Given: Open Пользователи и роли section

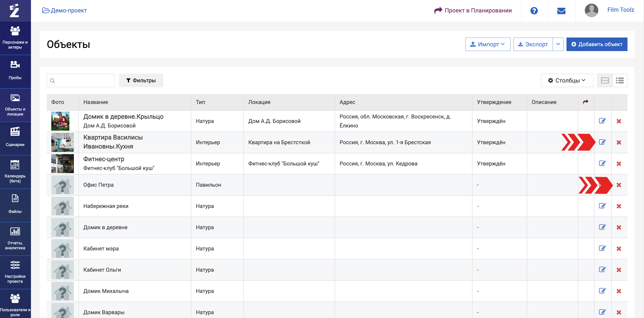Looking at the screenshot, I should 15,304.
